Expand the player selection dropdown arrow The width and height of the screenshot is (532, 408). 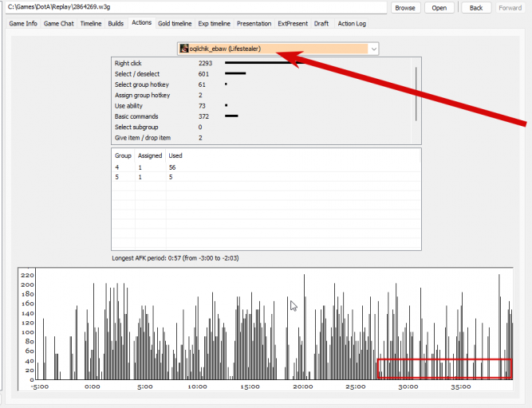tap(373, 49)
